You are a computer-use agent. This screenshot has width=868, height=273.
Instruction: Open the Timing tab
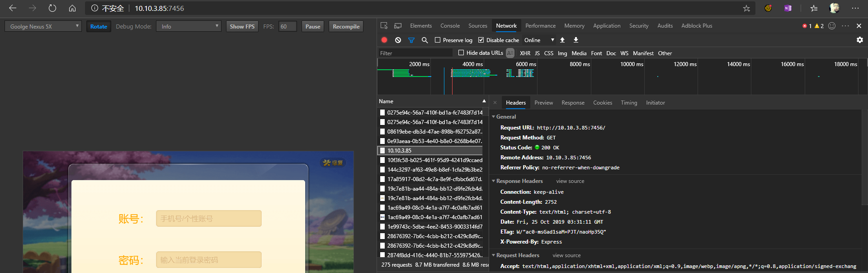(x=628, y=103)
